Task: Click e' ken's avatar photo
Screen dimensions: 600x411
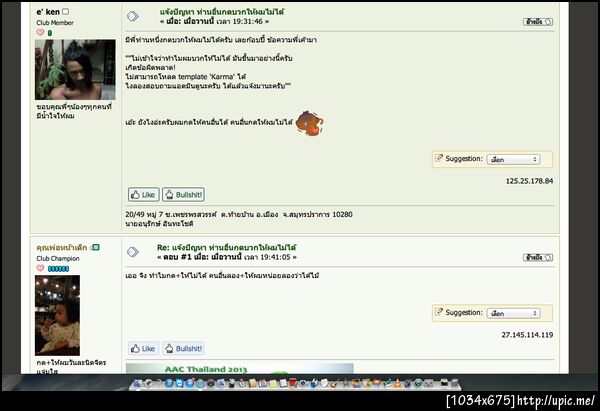Action: point(75,70)
